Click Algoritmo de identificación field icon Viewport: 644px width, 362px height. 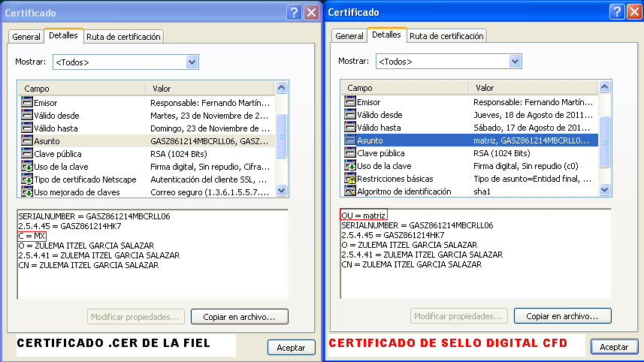click(350, 192)
